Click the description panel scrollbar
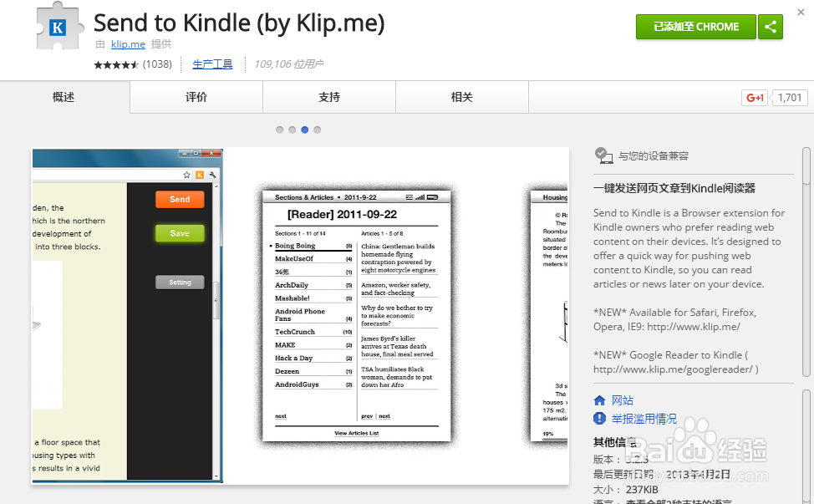This screenshot has width=814, height=504. tap(806, 262)
